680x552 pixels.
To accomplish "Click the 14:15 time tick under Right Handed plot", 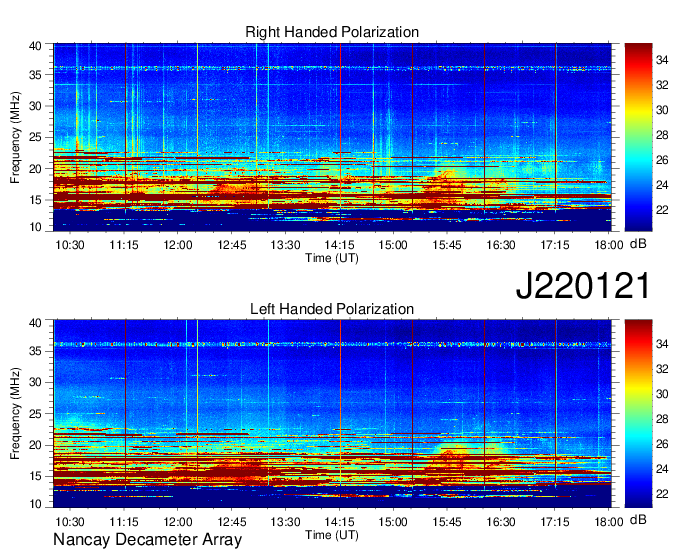I will [340, 245].
